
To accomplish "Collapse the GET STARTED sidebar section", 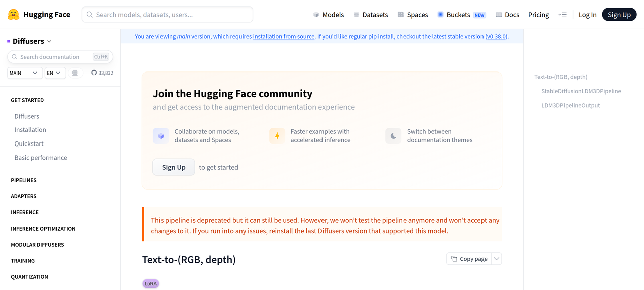I will (x=27, y=100).
